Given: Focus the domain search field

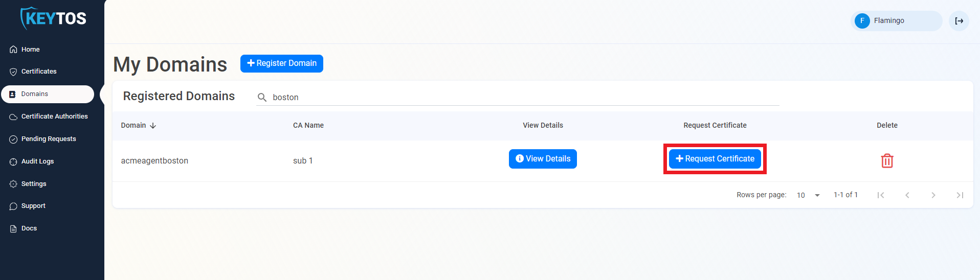Looking at the screenshot, I should coord(522,97).
